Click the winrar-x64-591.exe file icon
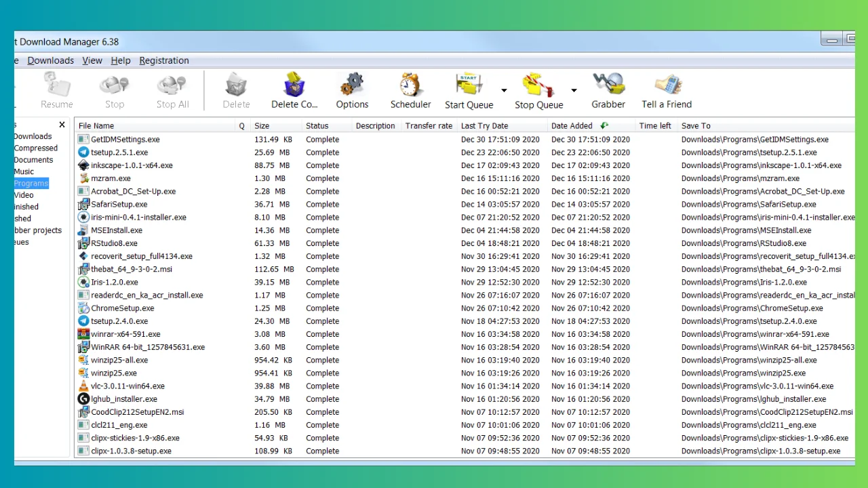The image size is (868, 488). pos(83,333)
